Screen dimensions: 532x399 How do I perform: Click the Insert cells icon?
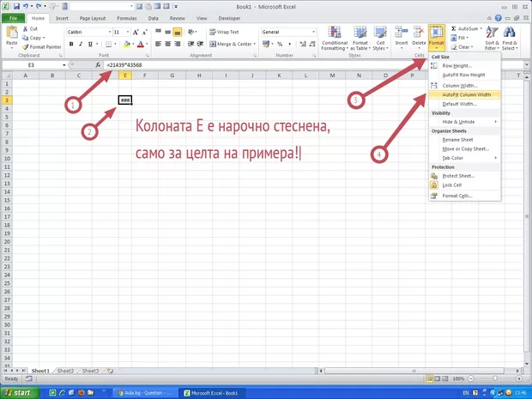(402, 33)
